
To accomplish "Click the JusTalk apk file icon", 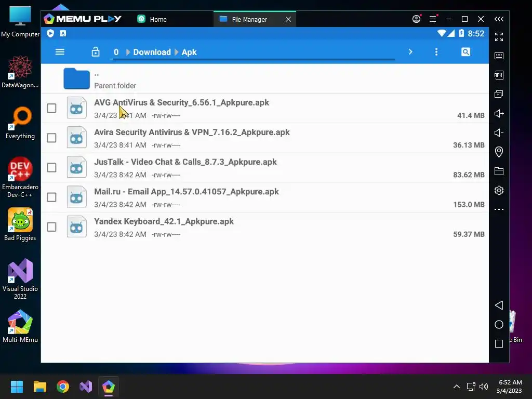I will point(77,167).
